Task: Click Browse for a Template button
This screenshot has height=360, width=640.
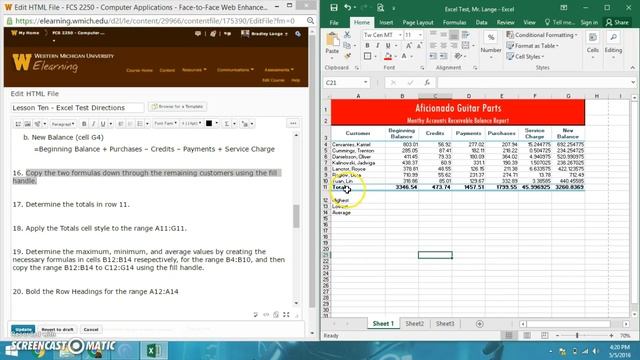Action: pyautogui.click(x=178, y=107)
